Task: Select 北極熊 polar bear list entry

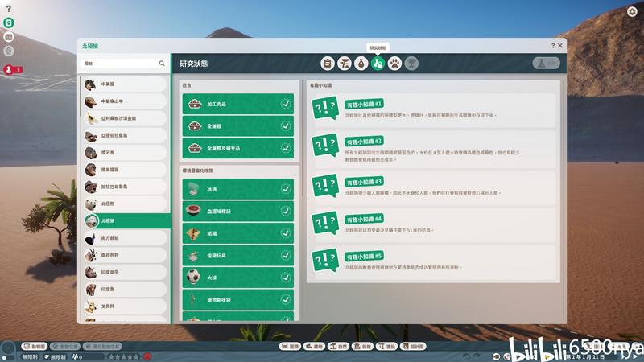Action: click(x=126, y=204)
